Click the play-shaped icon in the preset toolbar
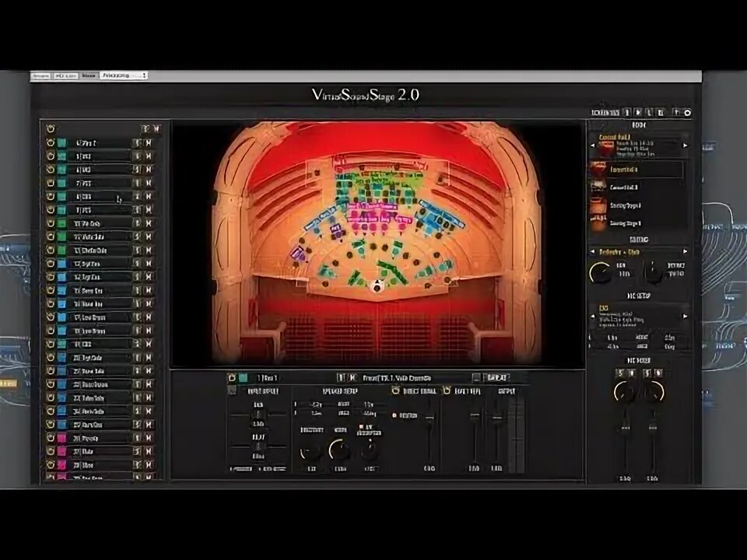This screenshot has height=560, width=747. (x=638, y=112)
